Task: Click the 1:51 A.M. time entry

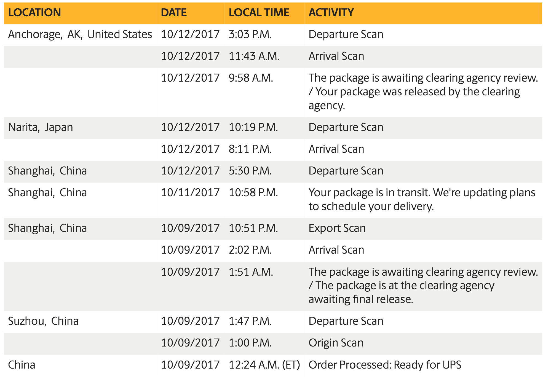Action: click(x=251, y=272)
